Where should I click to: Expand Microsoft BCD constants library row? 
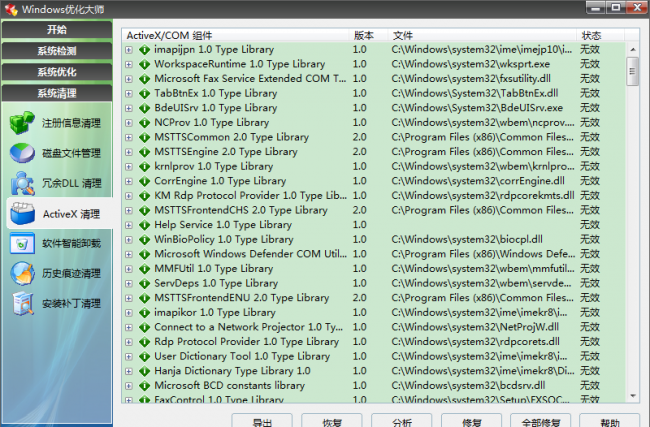click(x=129, y=386)
